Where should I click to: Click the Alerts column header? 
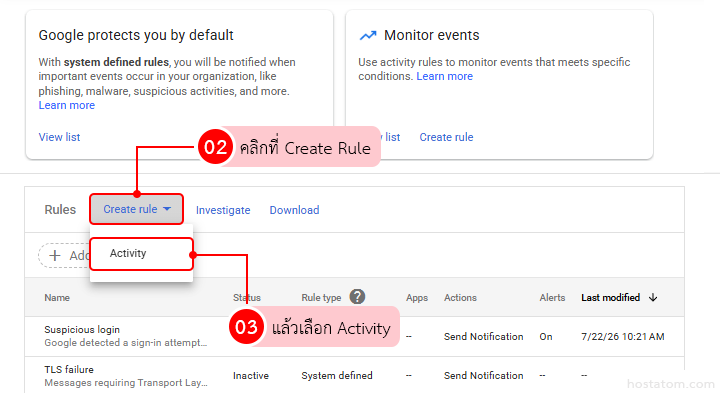(552, 298)
